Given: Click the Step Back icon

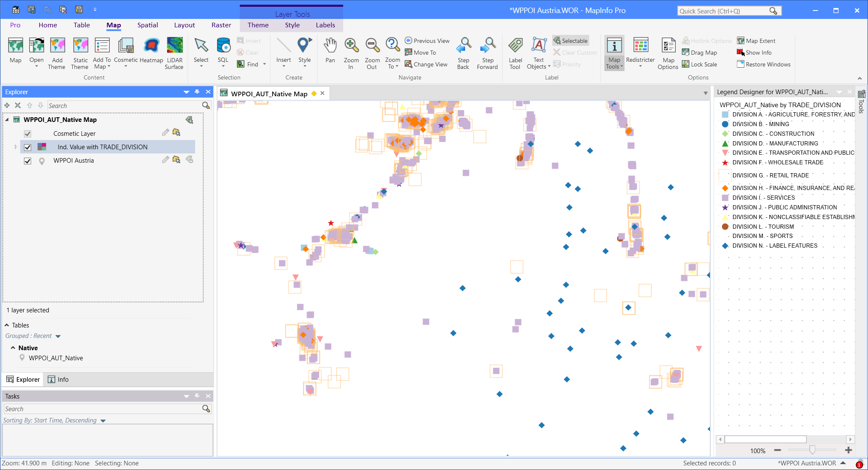Looking at the screenshot, I should coord(464,45).
